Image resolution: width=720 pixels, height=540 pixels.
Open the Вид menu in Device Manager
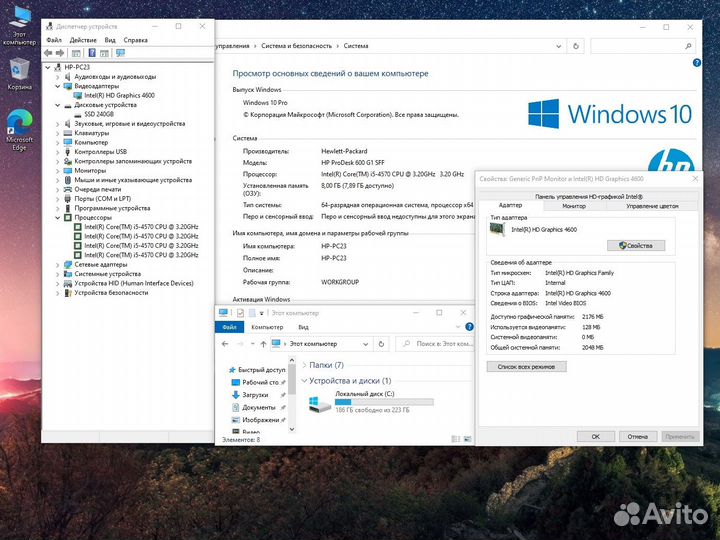(110, 40)
